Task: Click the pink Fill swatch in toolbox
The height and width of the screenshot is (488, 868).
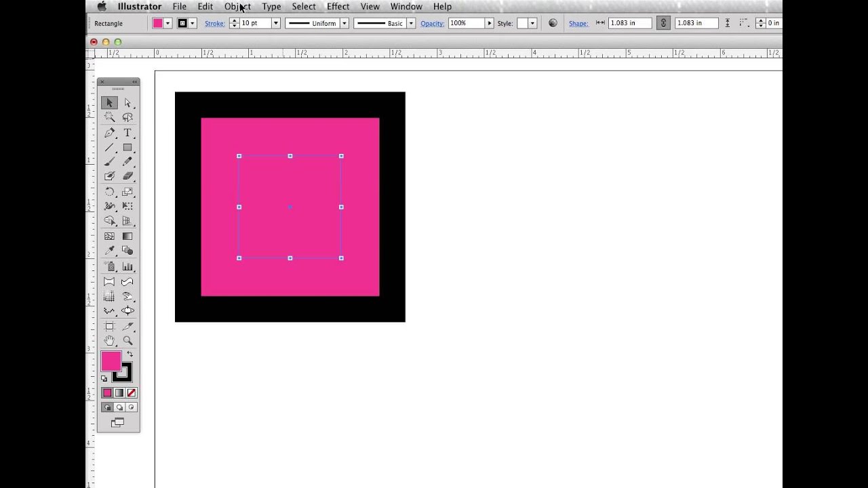Action: (111, 361)
